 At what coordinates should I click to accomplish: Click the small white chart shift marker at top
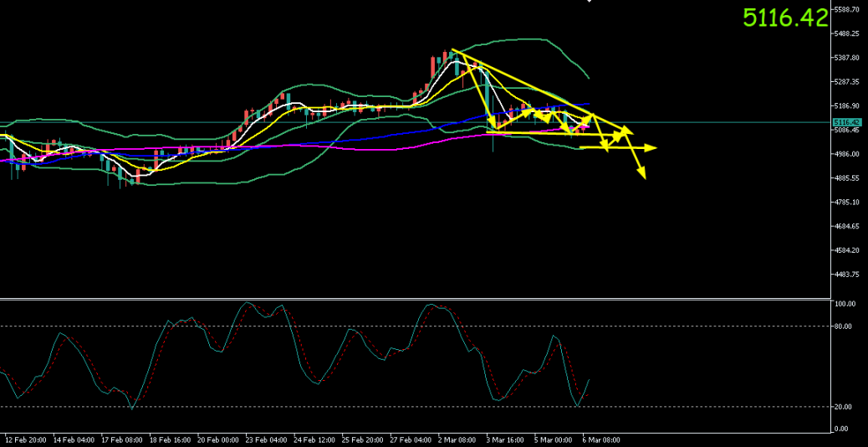[589, 2]
